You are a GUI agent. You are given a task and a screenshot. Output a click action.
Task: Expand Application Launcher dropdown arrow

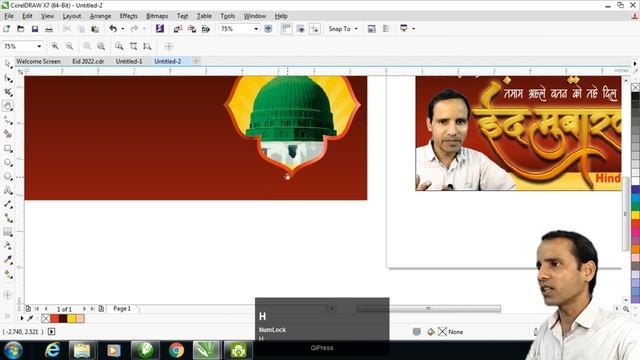[x=413, y=29]
